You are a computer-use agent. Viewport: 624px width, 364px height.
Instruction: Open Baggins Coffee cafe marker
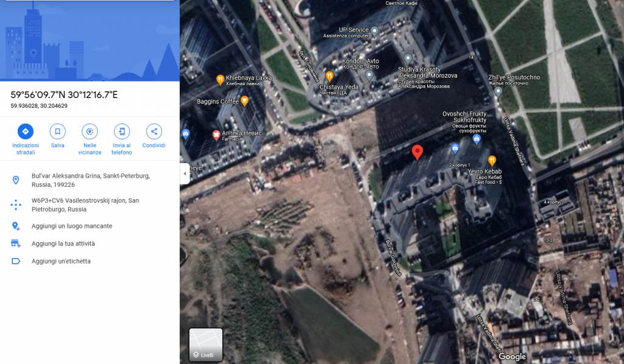[245, 101]
